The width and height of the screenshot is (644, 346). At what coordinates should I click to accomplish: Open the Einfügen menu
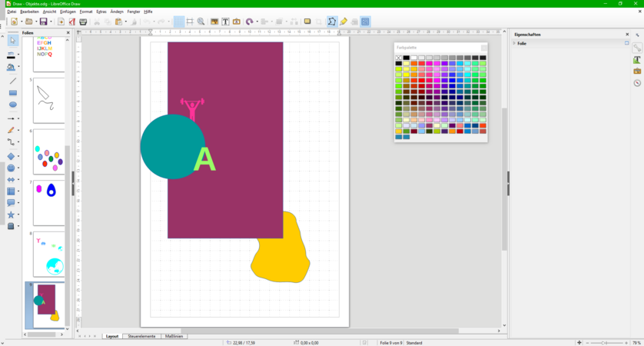pyautogui.click(x=68, y=12)
